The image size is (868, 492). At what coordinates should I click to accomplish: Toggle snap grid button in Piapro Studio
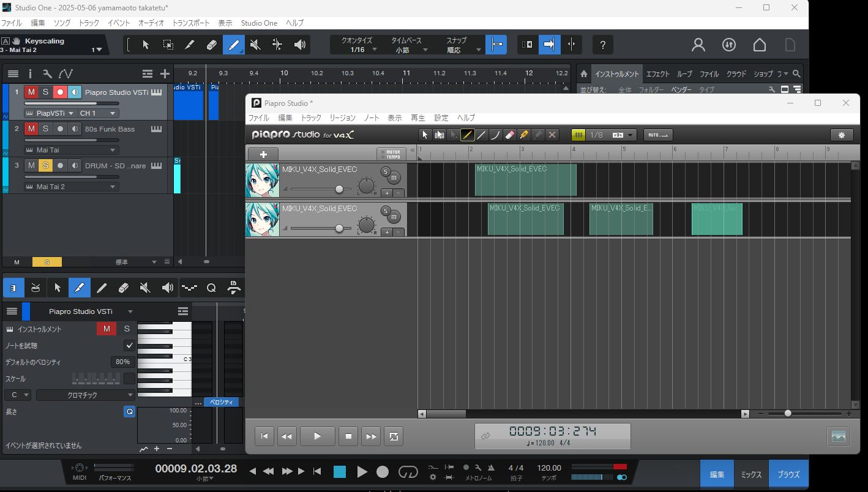(578, 135)
